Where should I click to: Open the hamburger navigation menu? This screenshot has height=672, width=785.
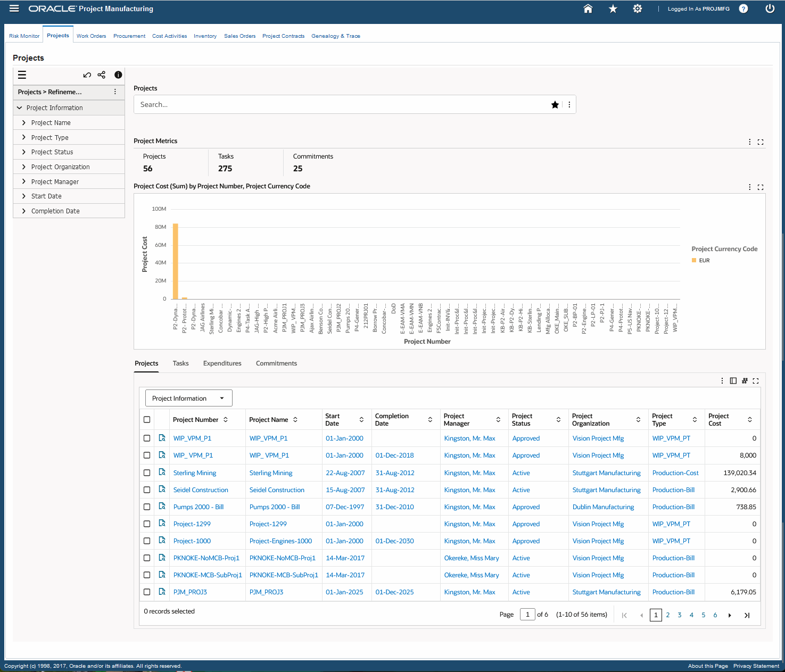(x=14, y=9)
